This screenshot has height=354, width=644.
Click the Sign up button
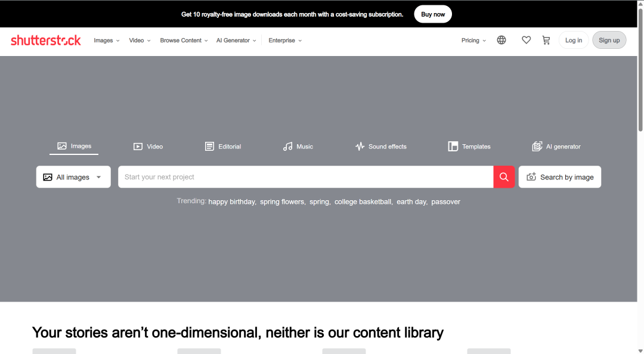pos(609,41)
